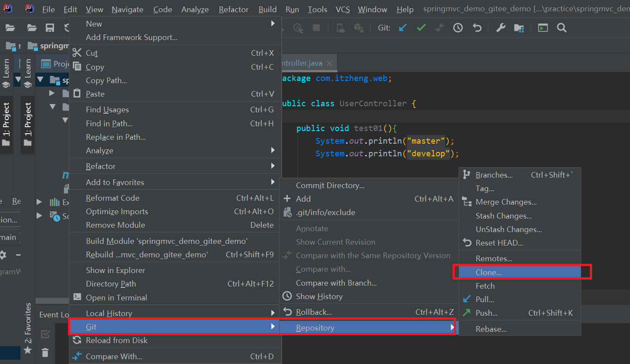Click the .git/info/exclude file icon

(287, 212)
